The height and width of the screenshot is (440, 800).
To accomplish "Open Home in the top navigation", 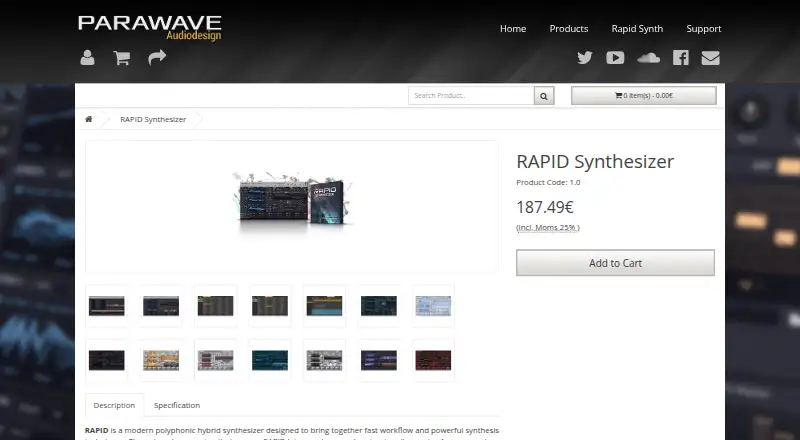I will tap(513, 29).
